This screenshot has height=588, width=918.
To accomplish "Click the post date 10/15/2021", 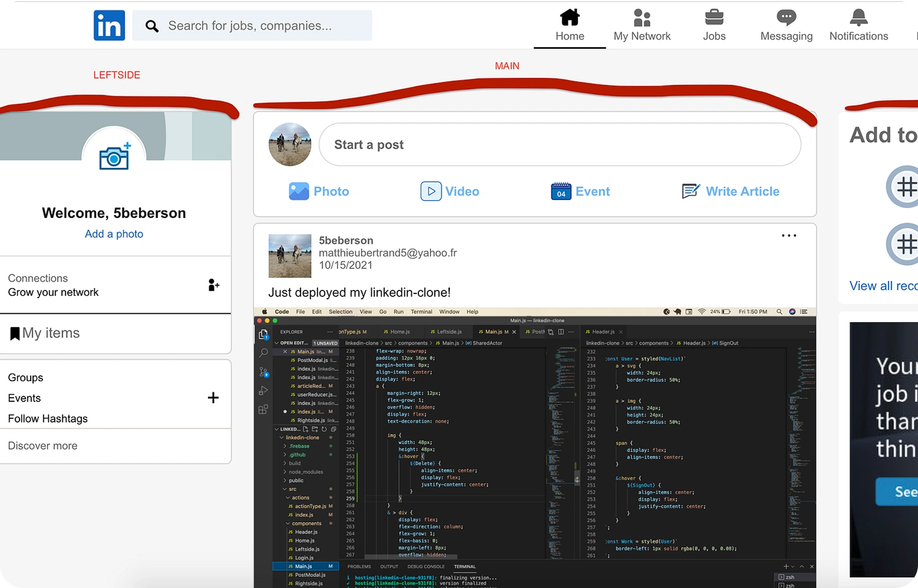I will 346,265.
